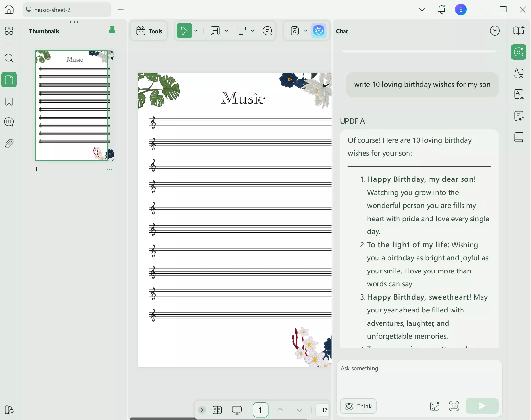Send the chat message
The width and height of the screenshot is (531, 420).
point(482,406)
